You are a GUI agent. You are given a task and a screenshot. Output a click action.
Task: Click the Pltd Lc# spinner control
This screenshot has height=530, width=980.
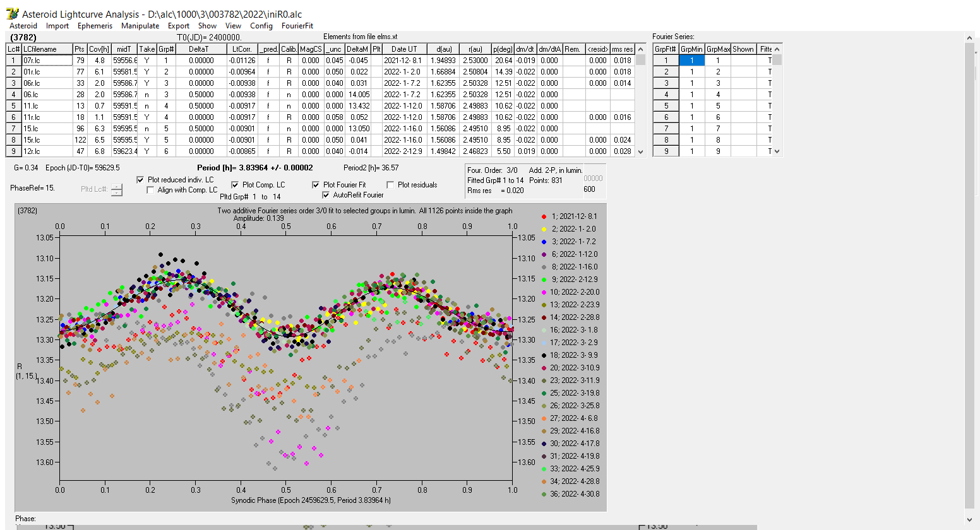point(117,189)
